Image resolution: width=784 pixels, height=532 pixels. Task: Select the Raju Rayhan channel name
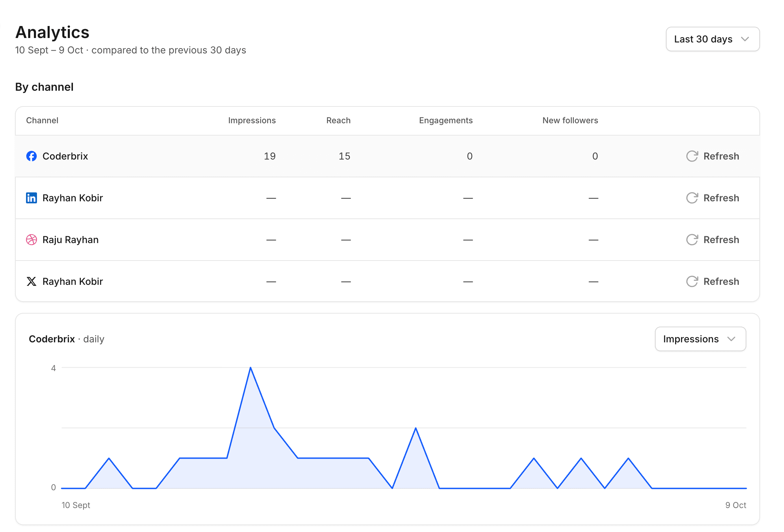click(71, 240)
